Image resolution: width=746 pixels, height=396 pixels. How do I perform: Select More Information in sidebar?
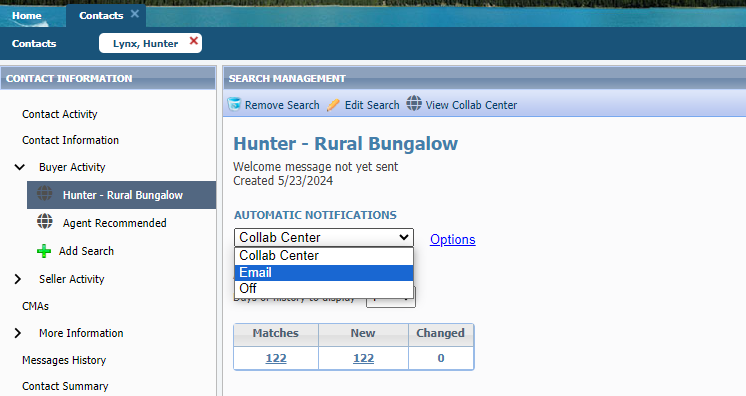81,333
